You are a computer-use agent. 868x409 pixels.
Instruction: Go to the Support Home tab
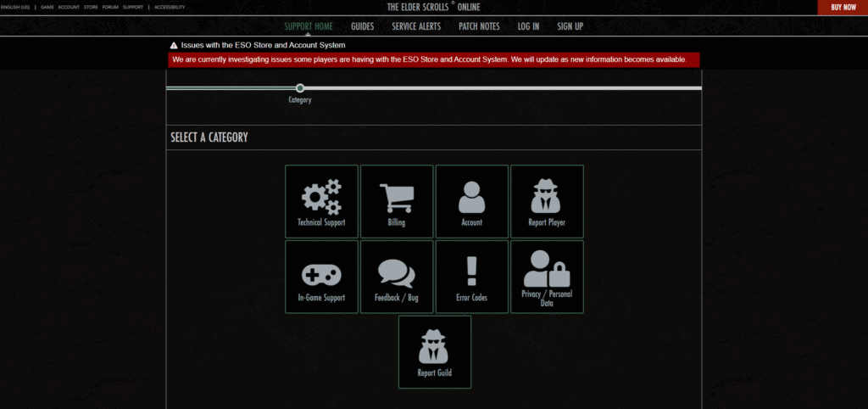click(309, 26)
